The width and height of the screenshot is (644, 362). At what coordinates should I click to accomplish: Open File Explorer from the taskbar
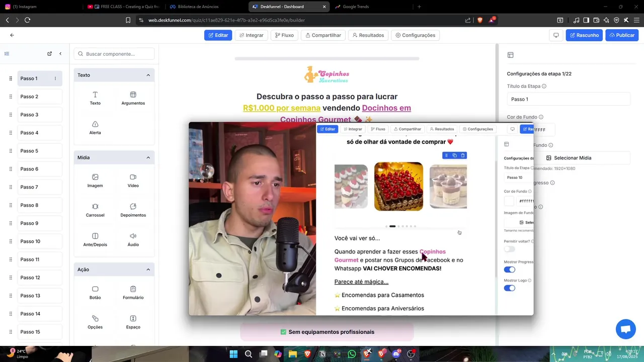(293, 354)
